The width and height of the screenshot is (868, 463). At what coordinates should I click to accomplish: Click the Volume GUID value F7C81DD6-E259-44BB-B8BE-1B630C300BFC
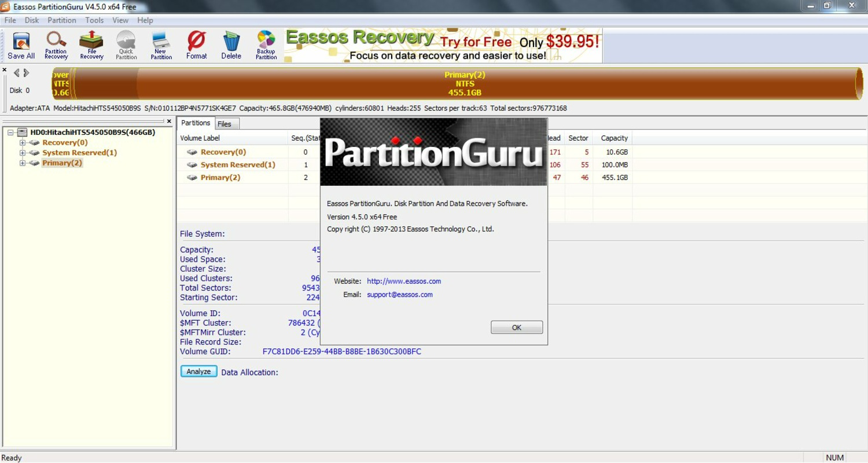[342, 352]
